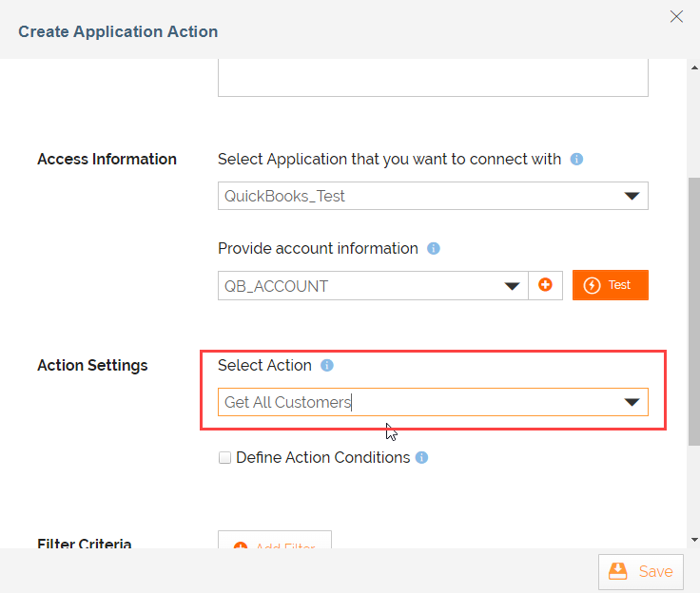700x593 pixels.
Task: Click the orange icon on the Add Filter button
Action: [240, 546]
